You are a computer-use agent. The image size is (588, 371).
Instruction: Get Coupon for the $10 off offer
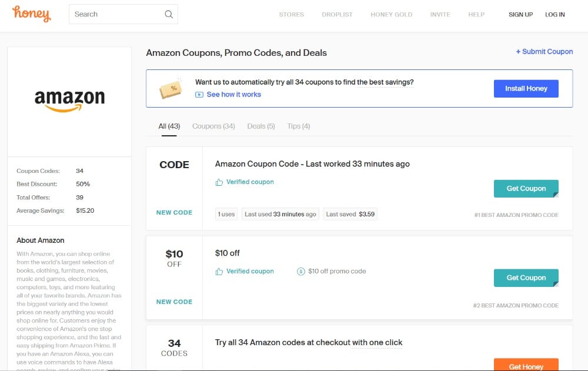tap(526, 278)
